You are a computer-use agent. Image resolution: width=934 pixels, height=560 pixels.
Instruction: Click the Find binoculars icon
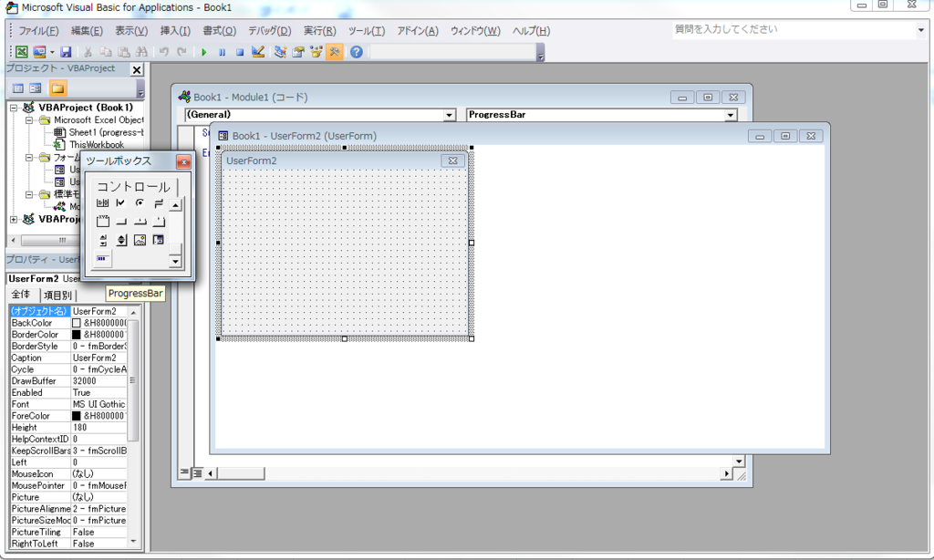click(x=141, y=52)
